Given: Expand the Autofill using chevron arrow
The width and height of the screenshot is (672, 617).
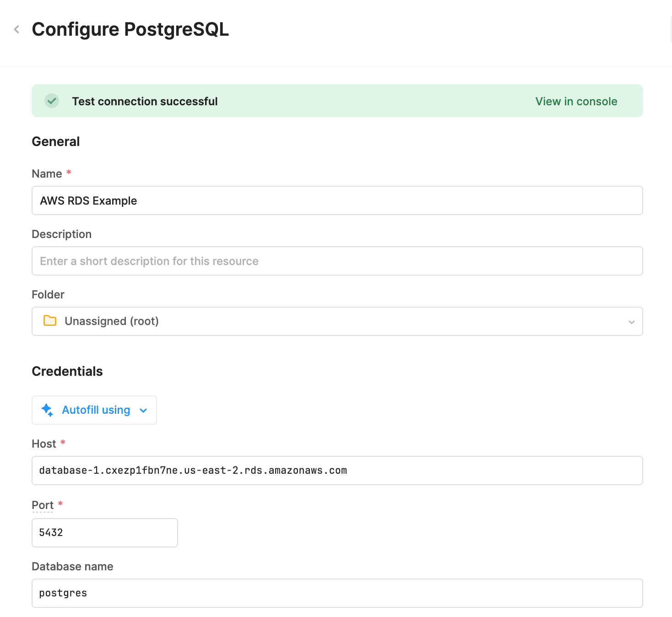Looking at the screenshot, I should (x=143, y=411).
